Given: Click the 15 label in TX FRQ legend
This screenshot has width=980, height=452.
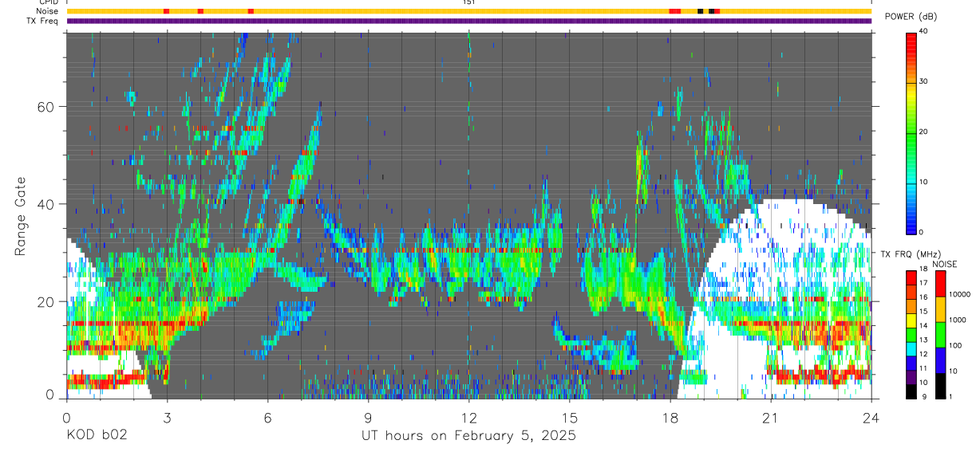Looking at the screenshot, I should coord(923,311).
